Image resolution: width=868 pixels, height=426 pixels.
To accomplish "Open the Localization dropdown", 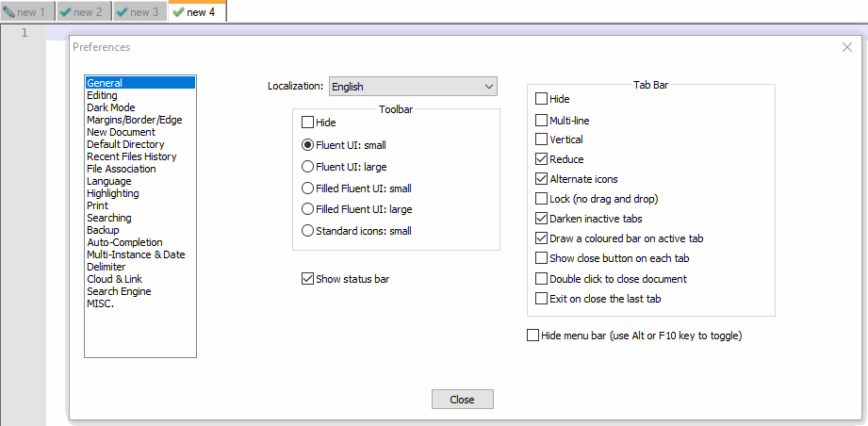I will coord(413,87).
